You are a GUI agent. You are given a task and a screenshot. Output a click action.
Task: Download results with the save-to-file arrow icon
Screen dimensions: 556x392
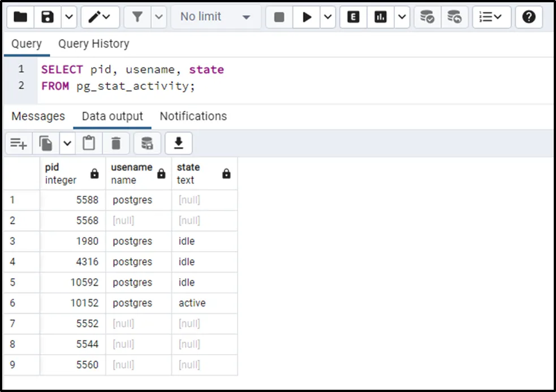[178, 144]
